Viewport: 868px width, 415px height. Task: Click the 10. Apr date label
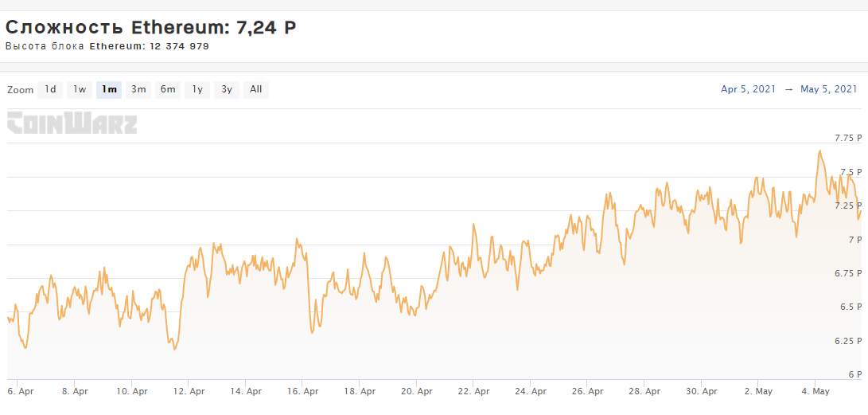tap(132, 391)
